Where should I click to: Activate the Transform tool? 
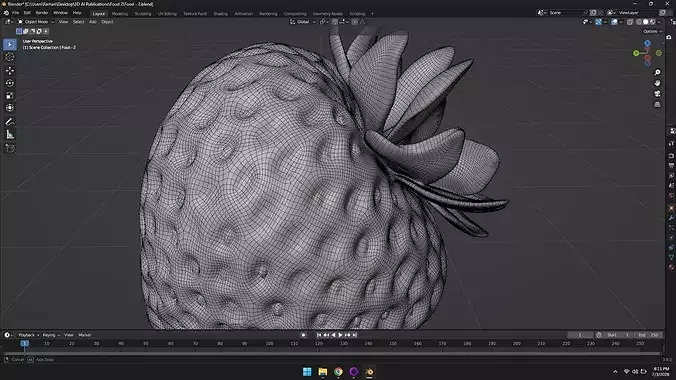(x=10, y=108)
